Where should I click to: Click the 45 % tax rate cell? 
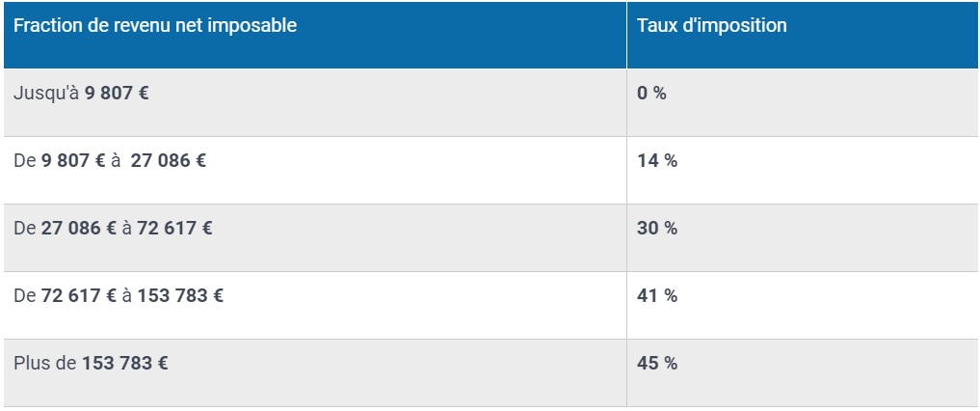click(x=657, y=364)
